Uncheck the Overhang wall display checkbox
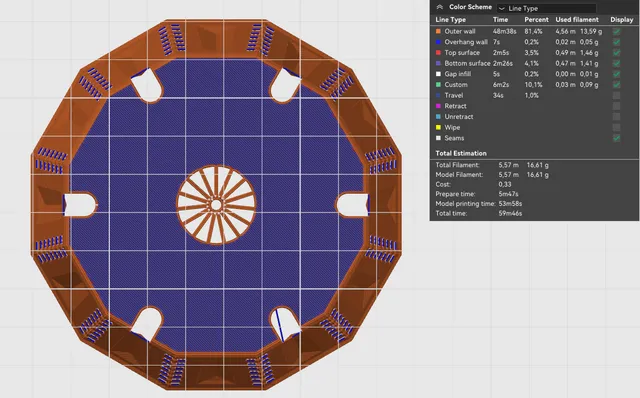 click(616, 42)
